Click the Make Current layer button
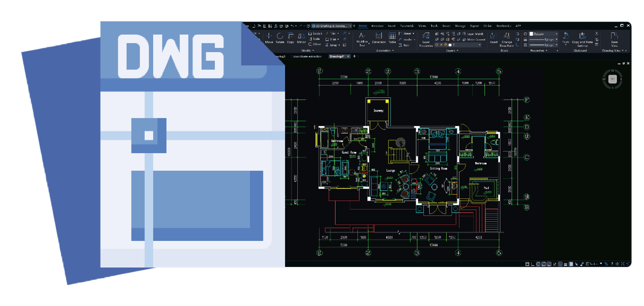Viewport: 644px width, 306px height. click(474, 40)
